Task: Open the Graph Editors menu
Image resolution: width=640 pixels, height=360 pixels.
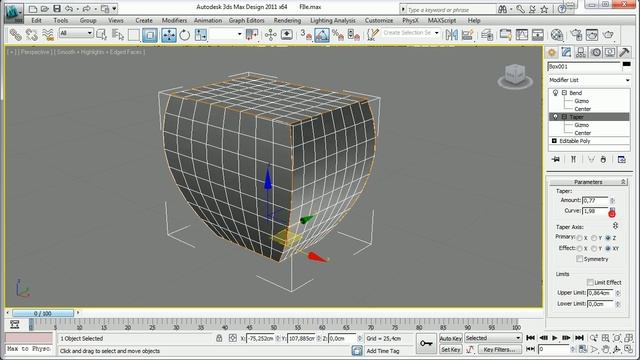Action: point(246,20)
